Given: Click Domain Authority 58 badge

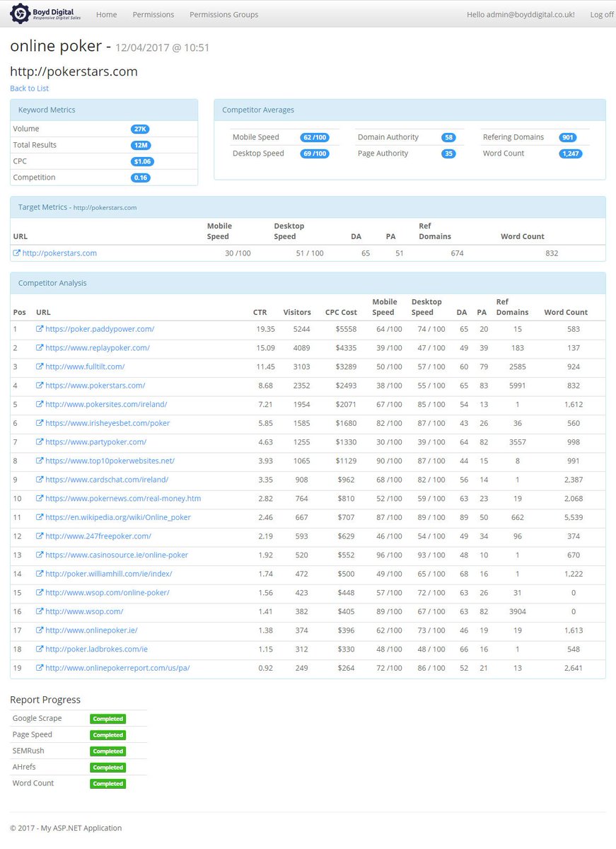Looking at the screenshot, I should pos(448,137).
